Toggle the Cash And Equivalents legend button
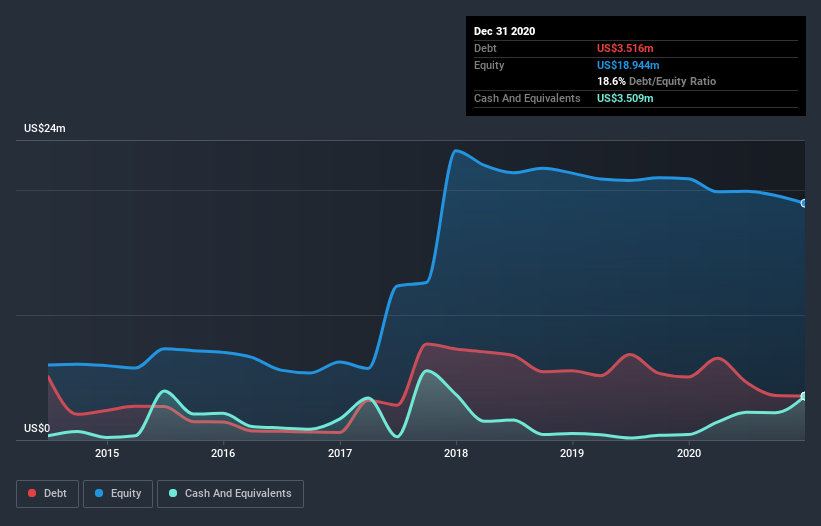 pos(230,494)
